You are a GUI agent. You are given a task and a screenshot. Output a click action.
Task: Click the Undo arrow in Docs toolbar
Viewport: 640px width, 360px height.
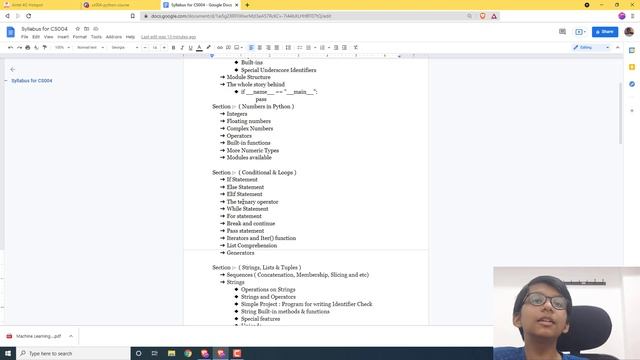click(11, 48)
